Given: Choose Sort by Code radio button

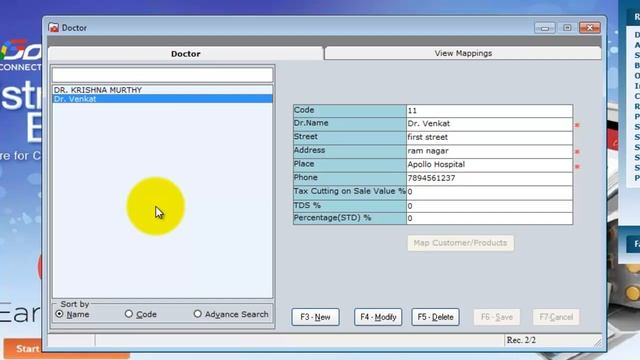Looking at the screenshot, I should click(129, 314).
